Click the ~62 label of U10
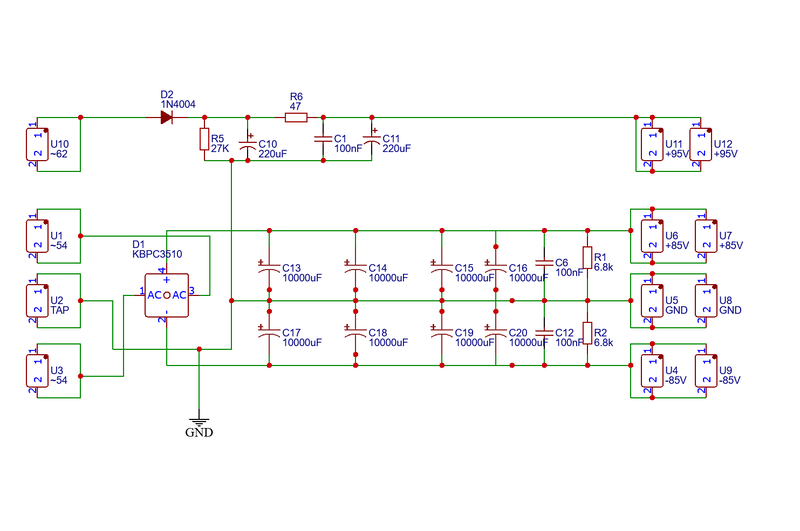Image resolution: width=800 pixels, height=531 pixels. [x=59, y=154]
